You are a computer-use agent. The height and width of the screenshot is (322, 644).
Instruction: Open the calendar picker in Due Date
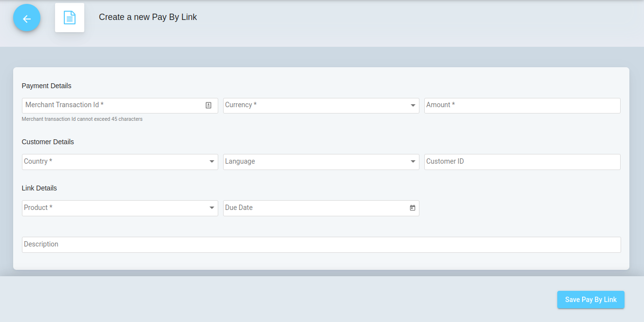[413, 208]
